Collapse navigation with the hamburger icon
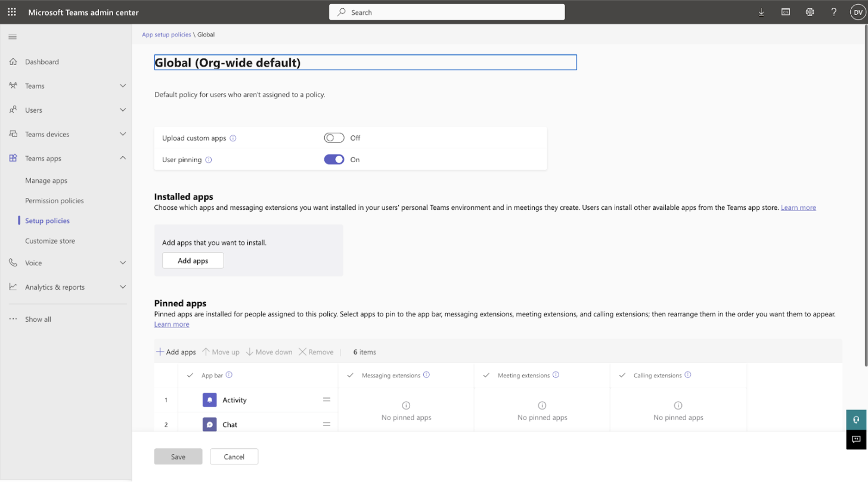This screenshot has width=868, height=484. (x=13, y=37)
